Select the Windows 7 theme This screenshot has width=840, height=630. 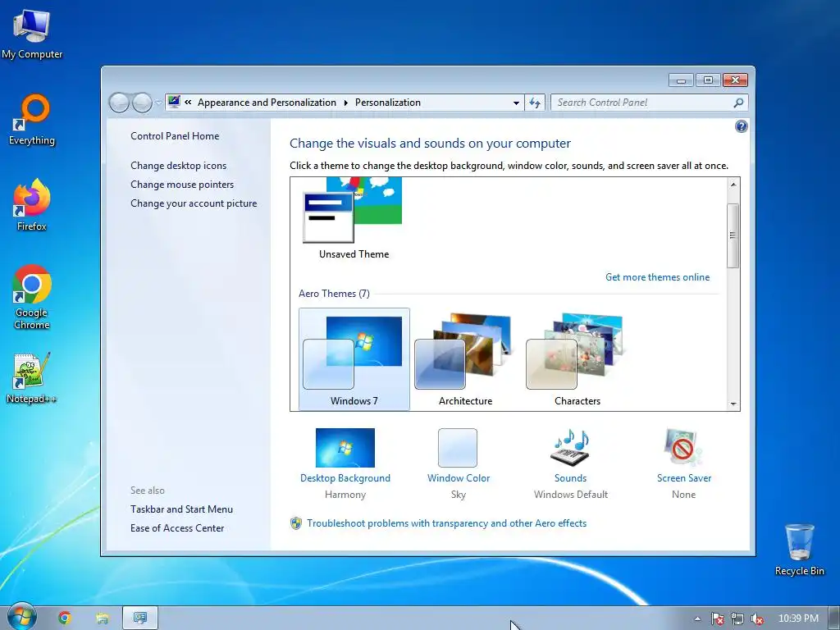point(354,359)
